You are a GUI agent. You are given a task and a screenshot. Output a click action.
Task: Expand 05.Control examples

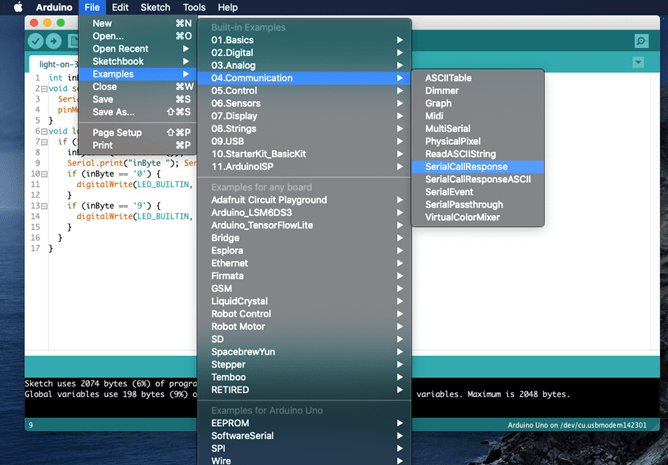point(304,91)
